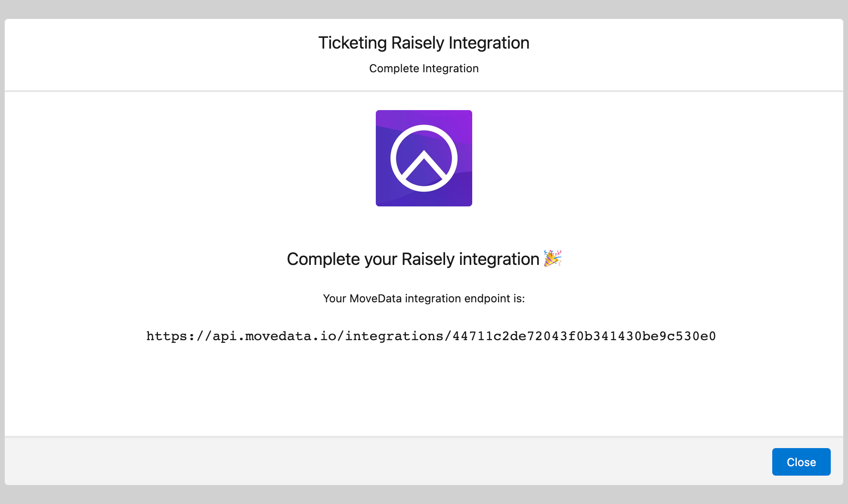Viewport: 848px width, 504px height.
Task: Click the word "Integration" in the modal title
Action: point(489,43)
